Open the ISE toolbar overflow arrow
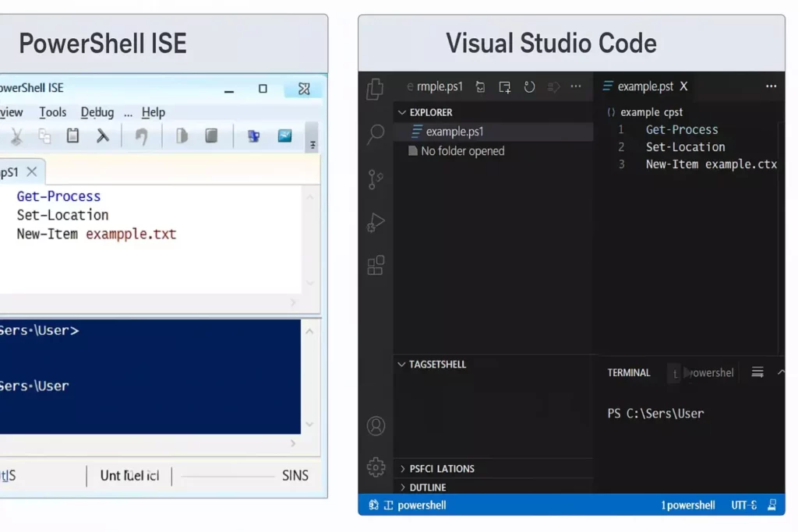The image size is (798, 532). 312,145
